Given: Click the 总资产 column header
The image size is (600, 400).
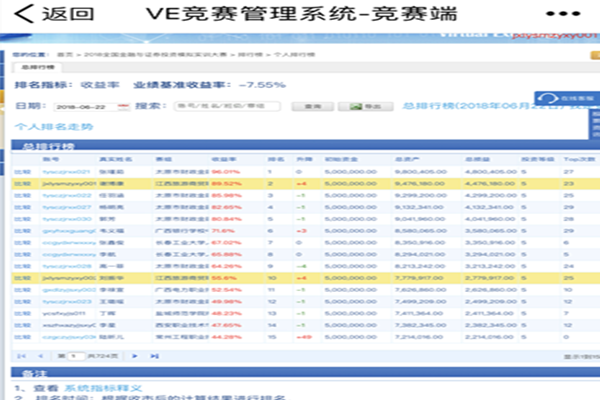Looking at the screenshot, I should 407,159.
